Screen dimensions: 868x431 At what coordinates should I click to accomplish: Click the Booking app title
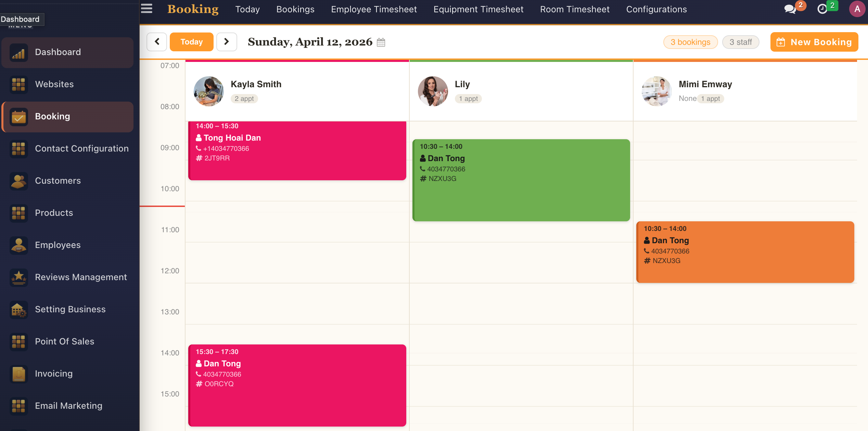[193, 9]
